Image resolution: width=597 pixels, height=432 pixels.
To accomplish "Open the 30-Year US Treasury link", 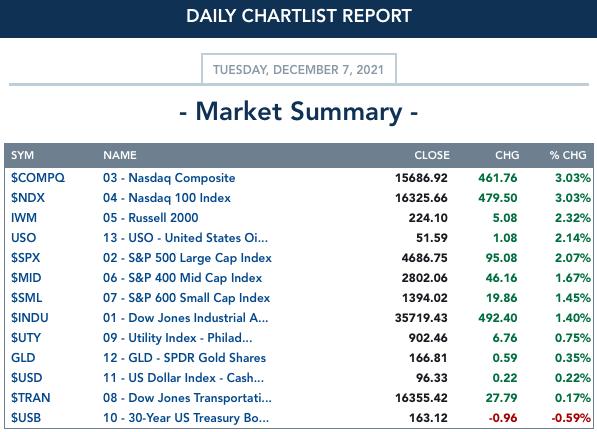I will 186,418.
